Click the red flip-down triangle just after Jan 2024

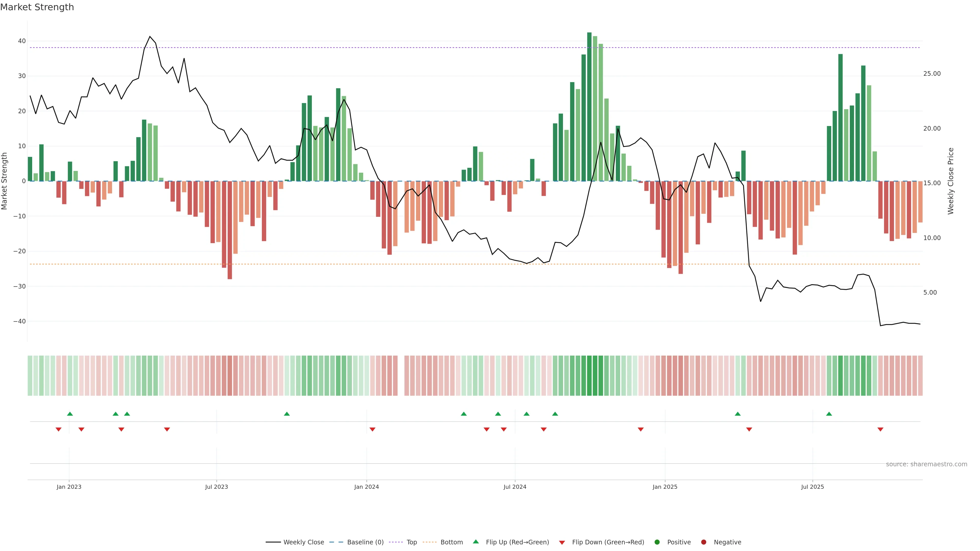coord(372,429)
